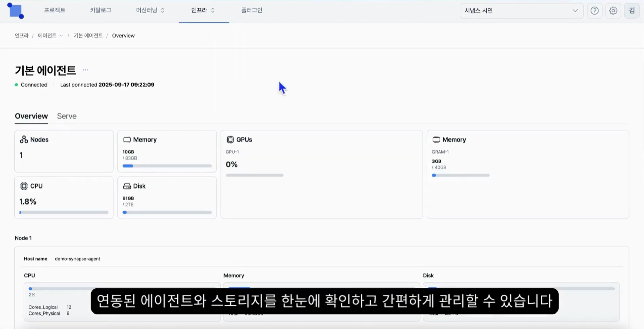This screenshot has height=329, width=644.
Task: Open the three-dot menu beside 기본 에이전트
Action: click(85, 70)
